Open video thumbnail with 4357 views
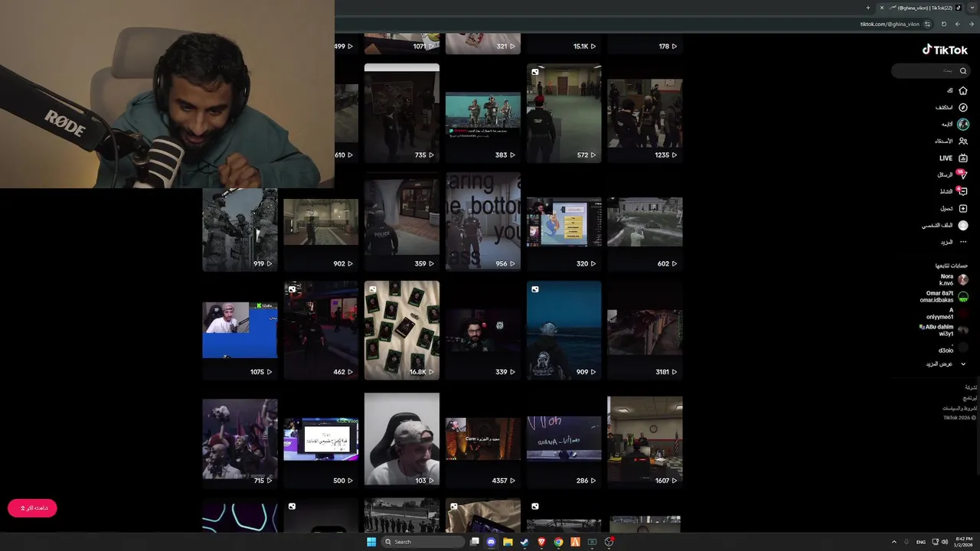 coord(483,439)
